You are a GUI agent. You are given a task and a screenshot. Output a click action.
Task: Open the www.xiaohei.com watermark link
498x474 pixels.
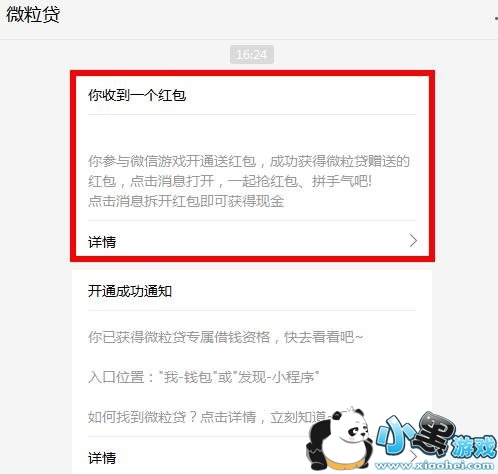point(434,465)
